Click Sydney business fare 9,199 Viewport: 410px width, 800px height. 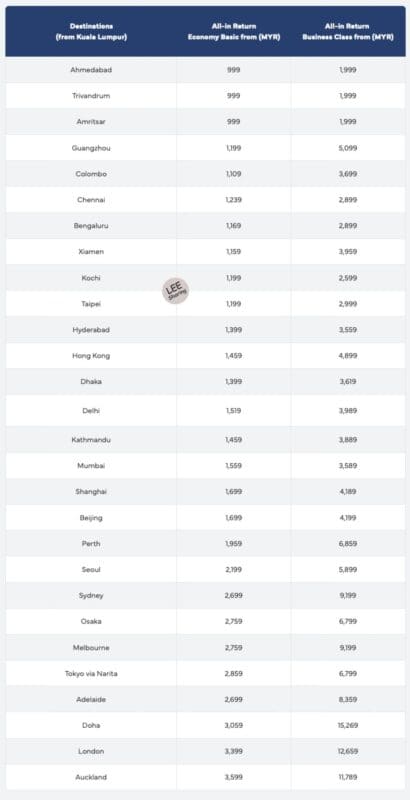click(x=348, y=595)
